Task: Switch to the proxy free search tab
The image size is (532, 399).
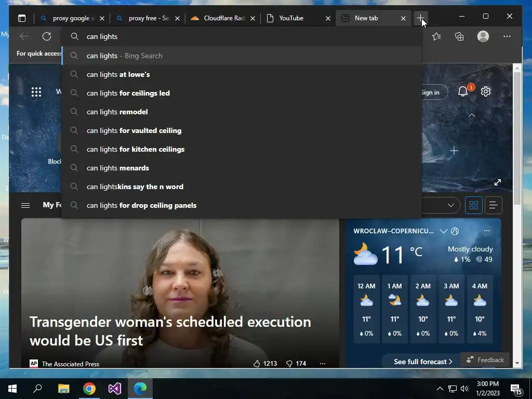Action: [147, 18]
